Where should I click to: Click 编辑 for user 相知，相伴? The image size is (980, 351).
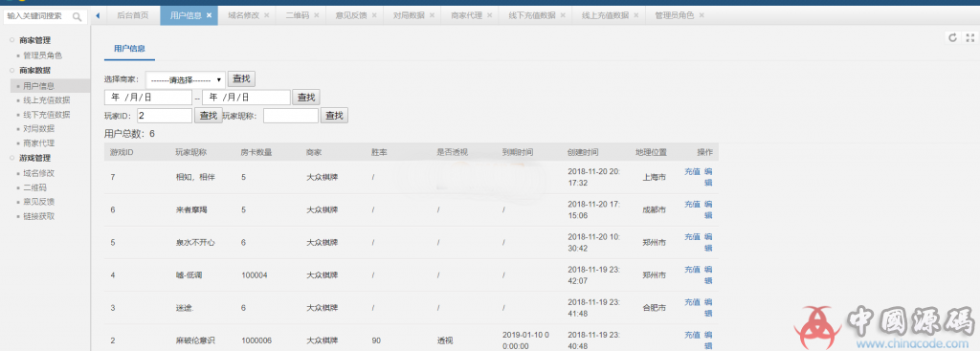click(x=708, y=177)
